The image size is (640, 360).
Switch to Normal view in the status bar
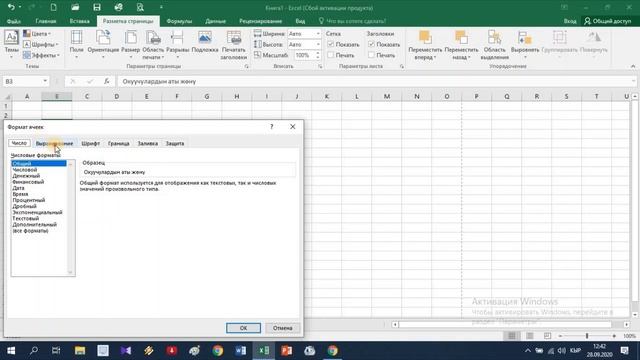(512, 336)
